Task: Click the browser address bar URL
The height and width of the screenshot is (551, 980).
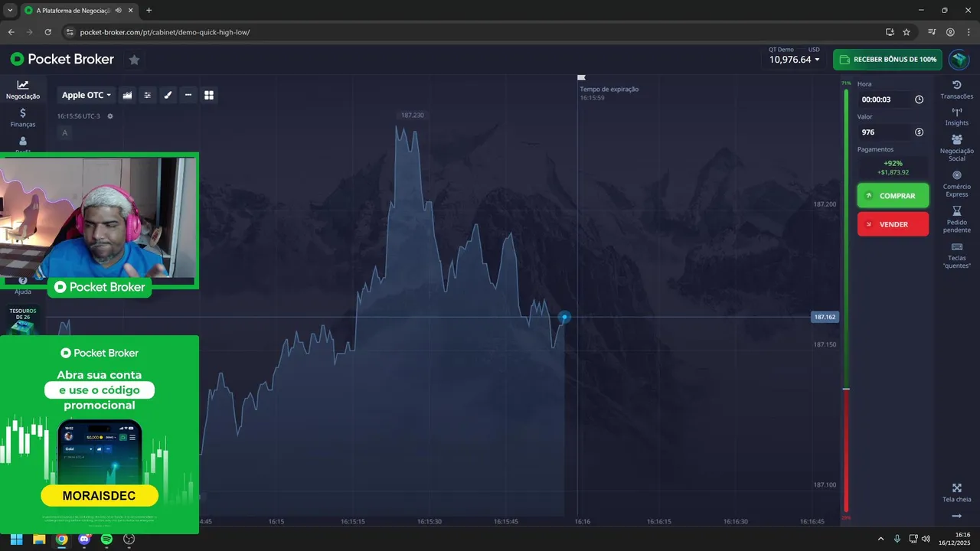Action: pyautogui.click(x=165, y=32)
